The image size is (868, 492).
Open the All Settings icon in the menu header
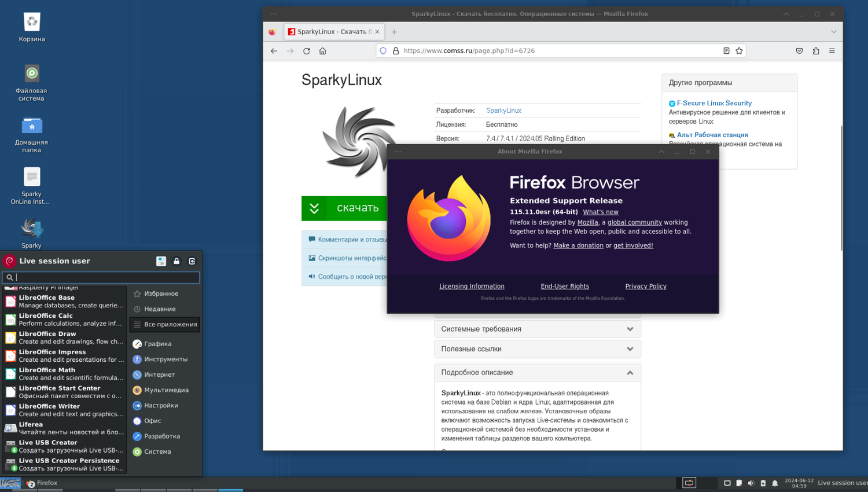[161, 261]
